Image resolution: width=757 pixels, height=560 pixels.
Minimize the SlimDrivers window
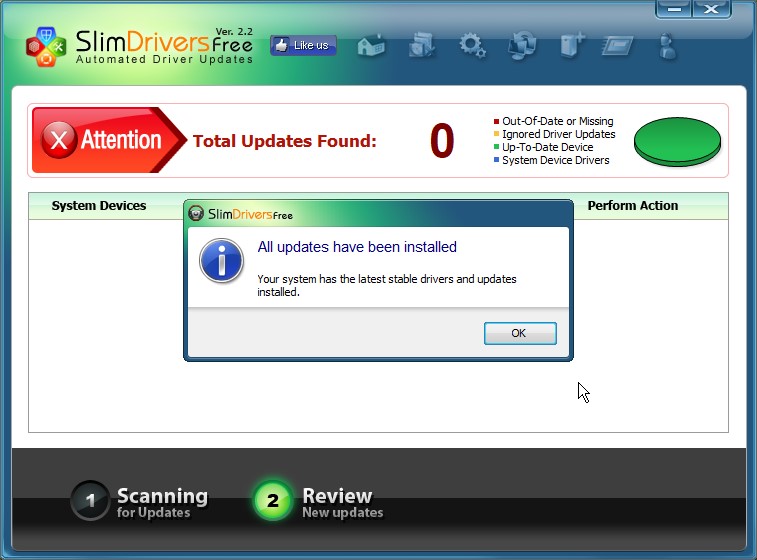[x=674, y=9]
